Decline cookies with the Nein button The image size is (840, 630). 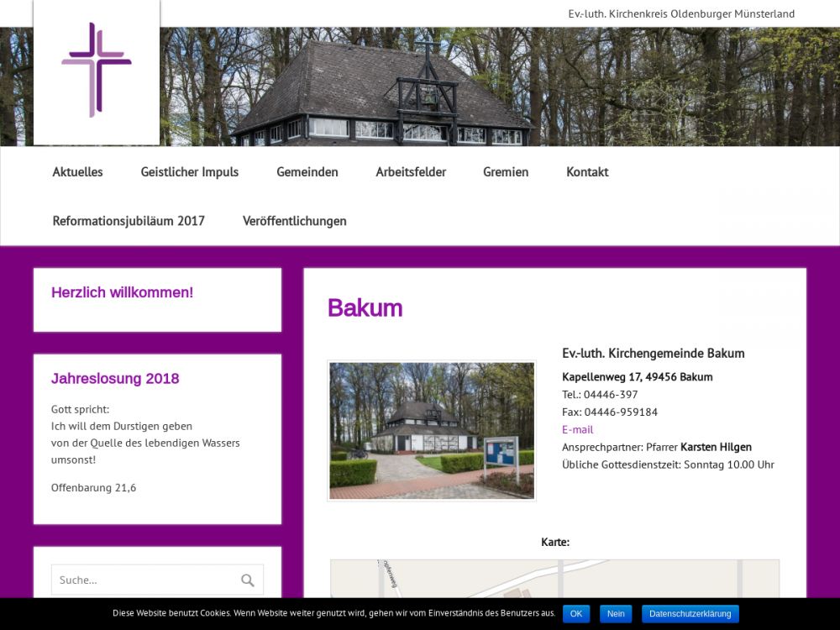(616, 614)
